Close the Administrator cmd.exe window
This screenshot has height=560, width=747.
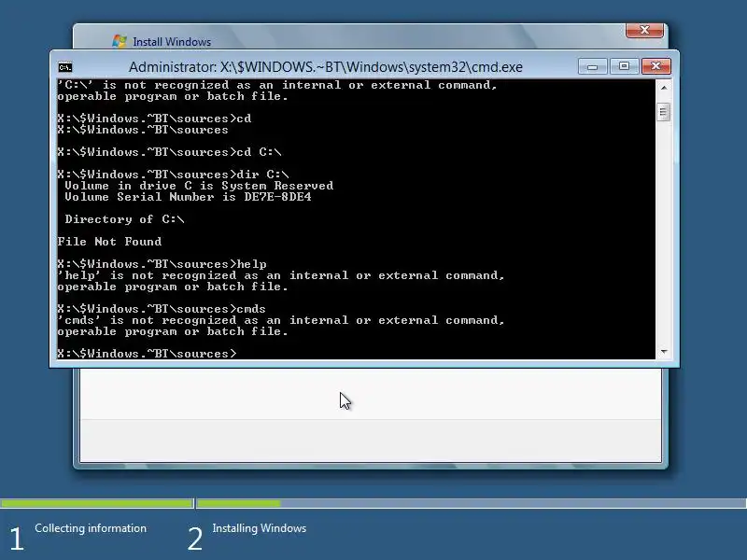pyautogui.click(x=656, y=66)
